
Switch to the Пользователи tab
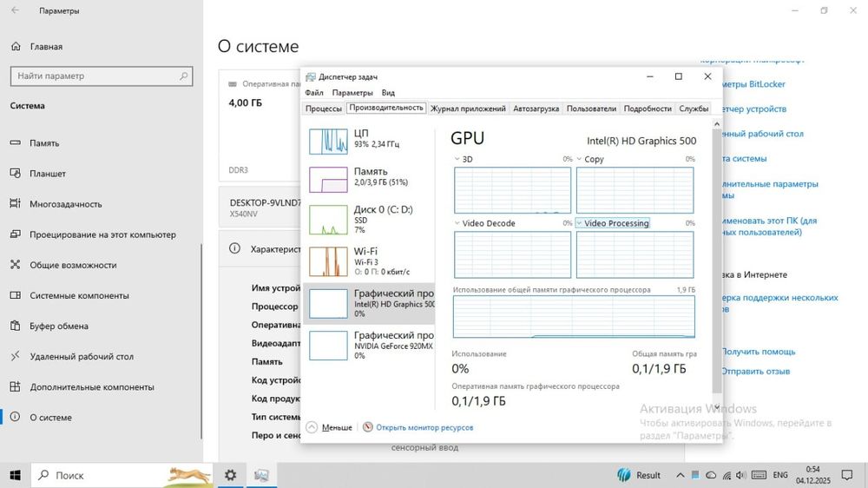(591, 109)
